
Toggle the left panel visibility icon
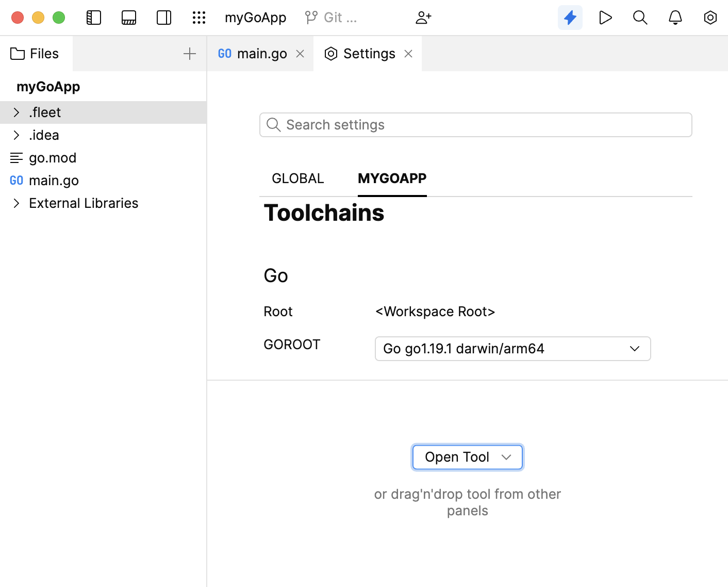pos(94,18)
